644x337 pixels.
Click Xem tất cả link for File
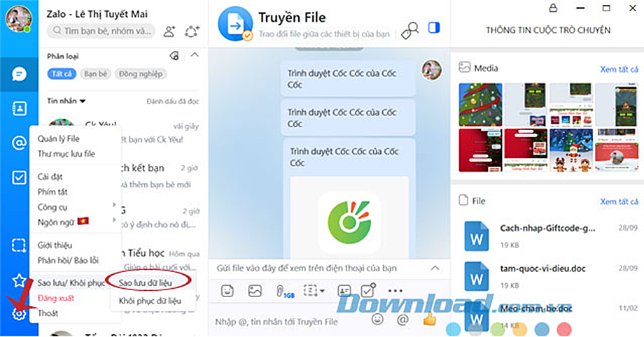click(619, 201)
